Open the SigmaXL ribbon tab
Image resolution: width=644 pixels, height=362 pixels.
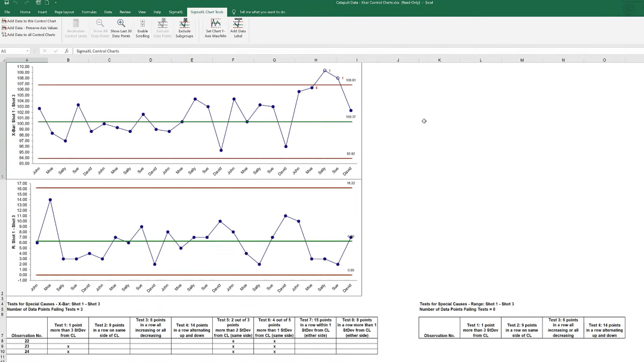[176, 12]
